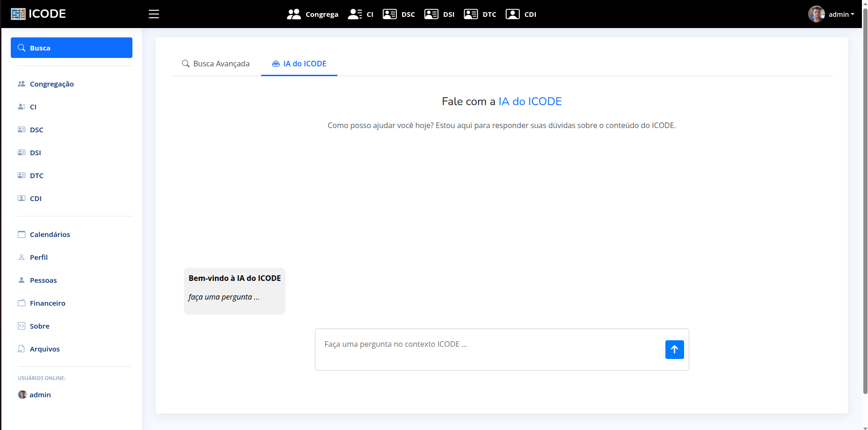
Task: Select the CDI icon at top right
Action: coord(511,14)
